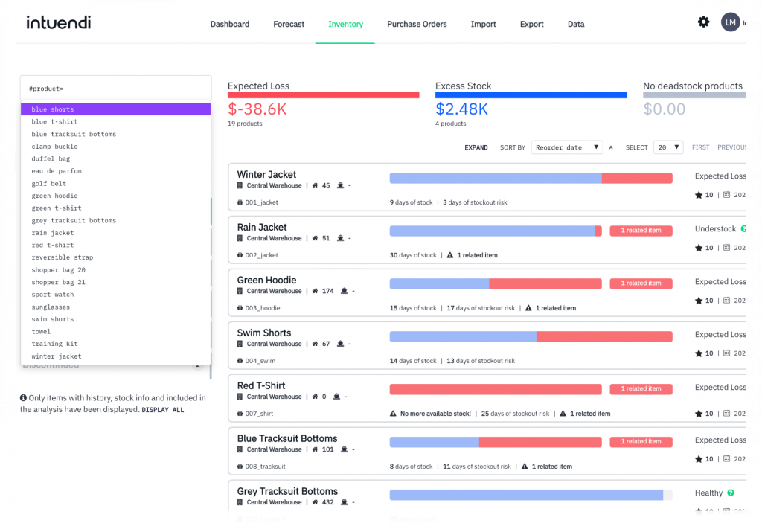Open the Data tab
The width and height of the screenshot is (762, 532).
pyautogui.click(x=576, y=25)
